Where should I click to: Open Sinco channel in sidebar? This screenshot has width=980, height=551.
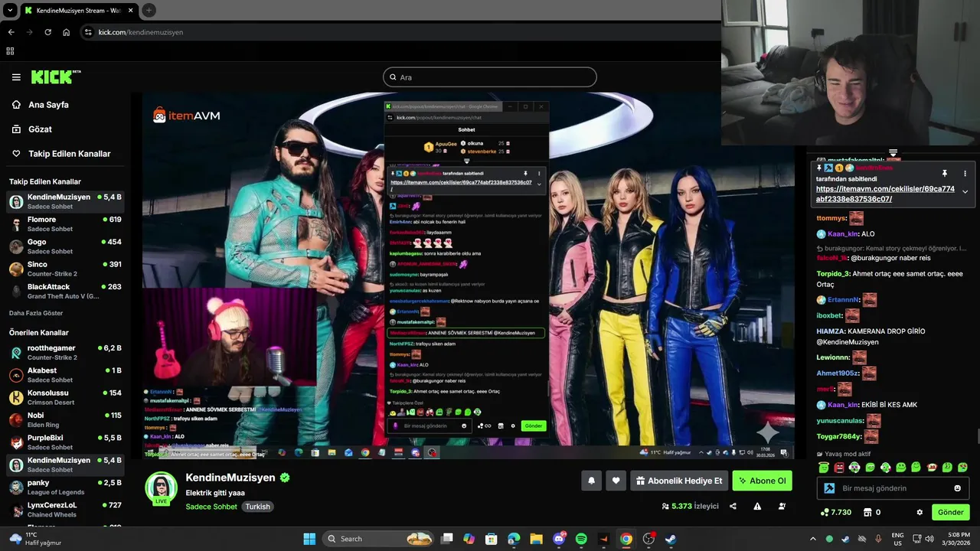(65, 269)
